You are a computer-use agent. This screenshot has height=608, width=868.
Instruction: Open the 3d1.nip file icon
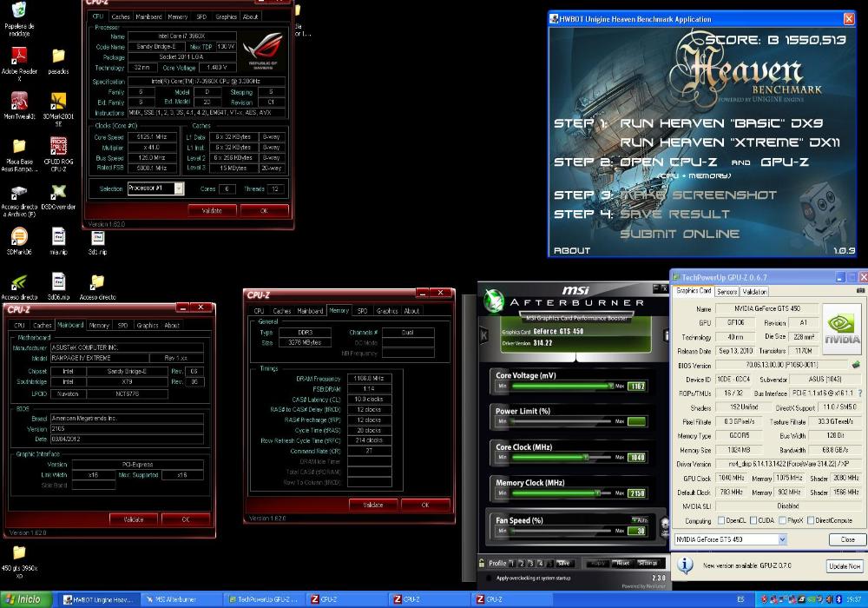97,242
